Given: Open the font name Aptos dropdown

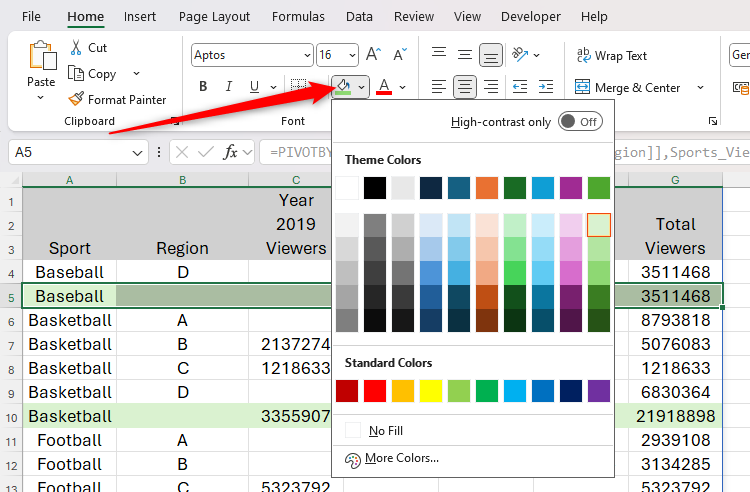Looking at the screenshot, I should [305, 56].
